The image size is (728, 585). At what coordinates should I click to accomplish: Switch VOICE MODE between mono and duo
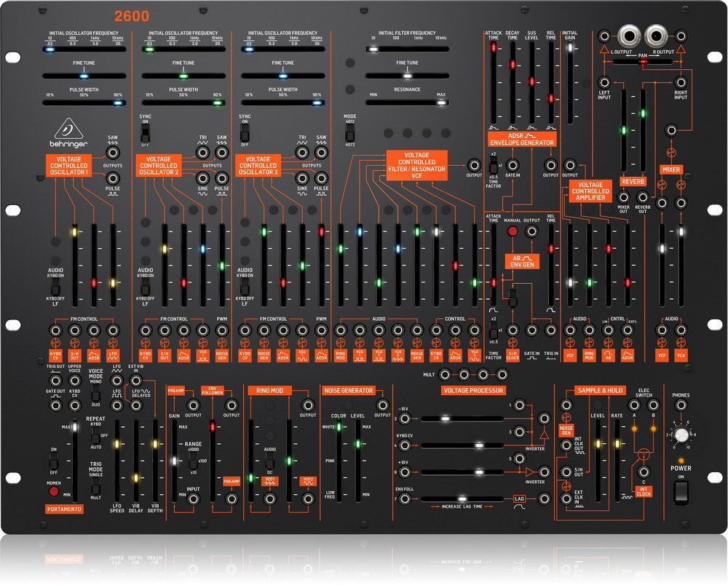95,392
